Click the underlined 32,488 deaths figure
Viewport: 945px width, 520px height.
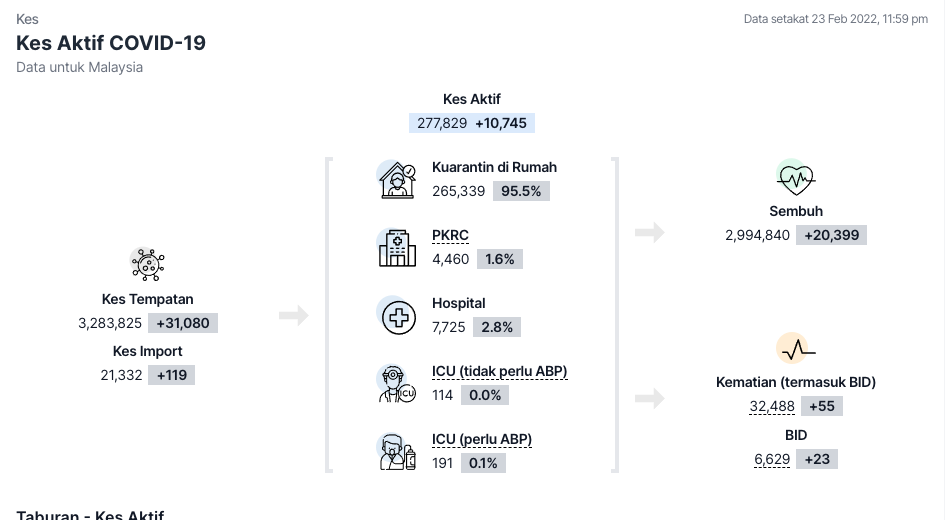(x=772, y=407)
